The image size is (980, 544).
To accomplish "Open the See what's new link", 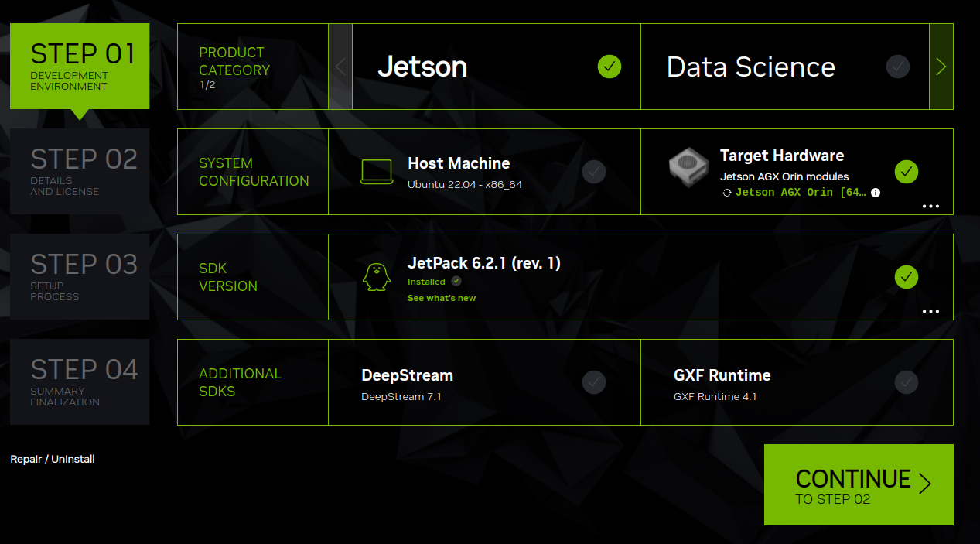I will 442,298.
